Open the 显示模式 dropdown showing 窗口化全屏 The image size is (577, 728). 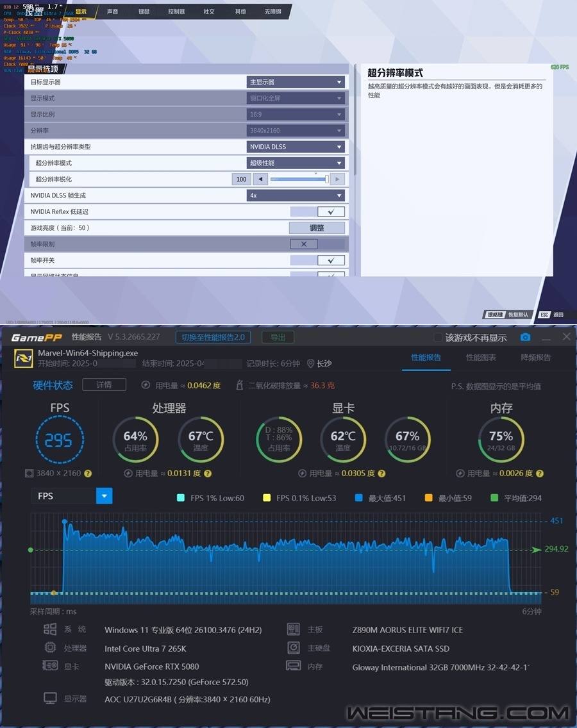[296, 99]
